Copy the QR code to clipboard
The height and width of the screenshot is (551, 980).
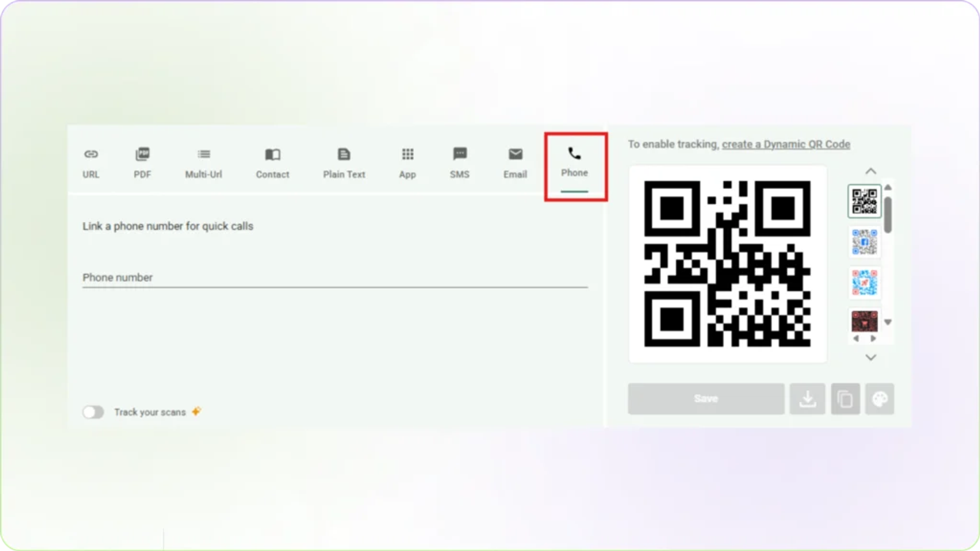(845, 398)
